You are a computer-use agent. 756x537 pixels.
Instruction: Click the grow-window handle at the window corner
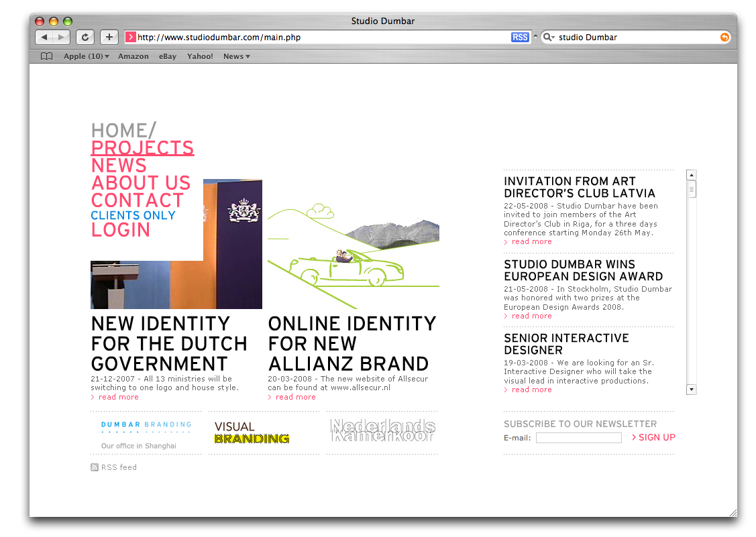pos(733,512)
